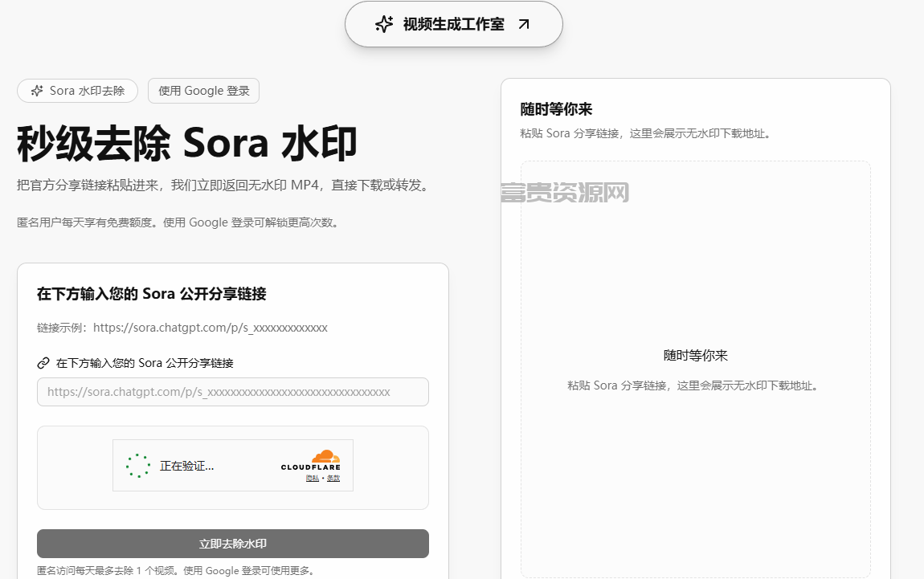
Task: Select the Sora 水印去除 pill
Action: [78, 91]
